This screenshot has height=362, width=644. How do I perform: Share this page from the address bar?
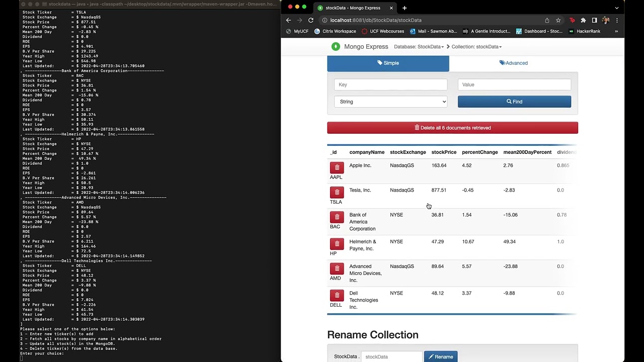547,20
